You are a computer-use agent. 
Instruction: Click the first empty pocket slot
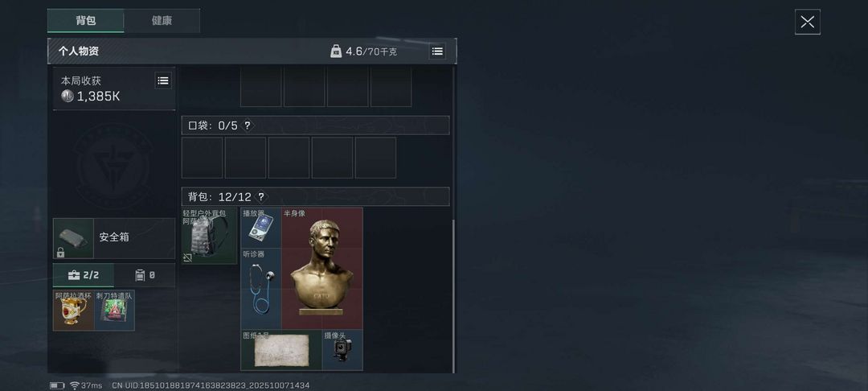202,158
